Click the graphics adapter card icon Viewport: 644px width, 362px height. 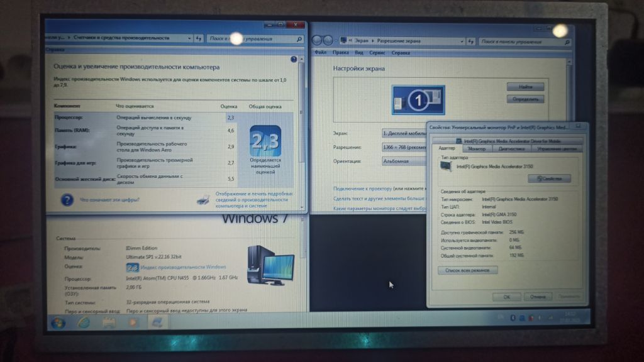446,166
